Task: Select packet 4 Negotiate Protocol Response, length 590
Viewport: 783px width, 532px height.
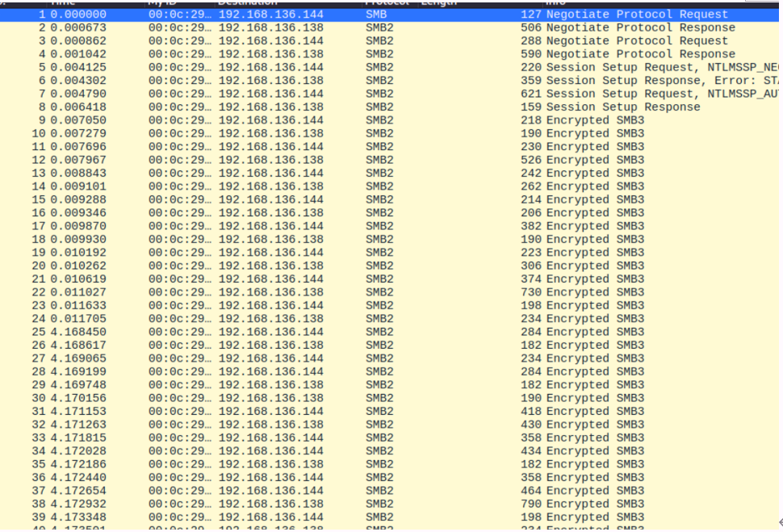Action: (390, 54)
